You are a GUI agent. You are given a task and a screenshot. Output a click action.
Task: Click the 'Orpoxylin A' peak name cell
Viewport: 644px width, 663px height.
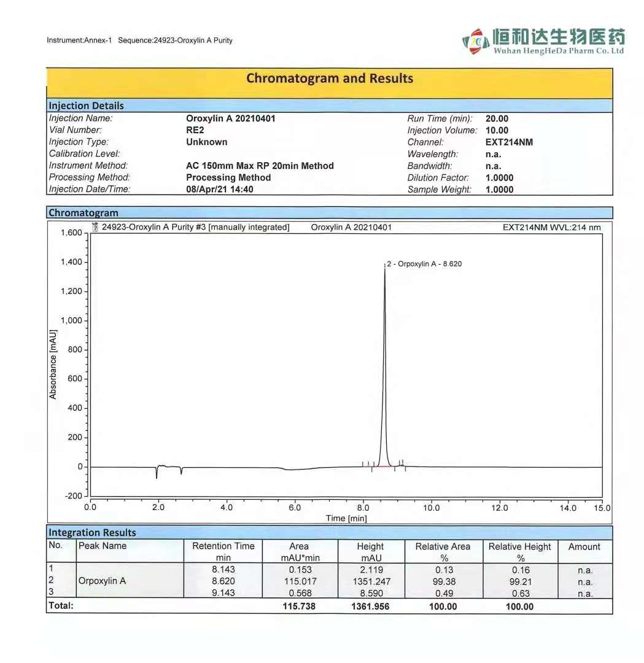tap(102, 581)
